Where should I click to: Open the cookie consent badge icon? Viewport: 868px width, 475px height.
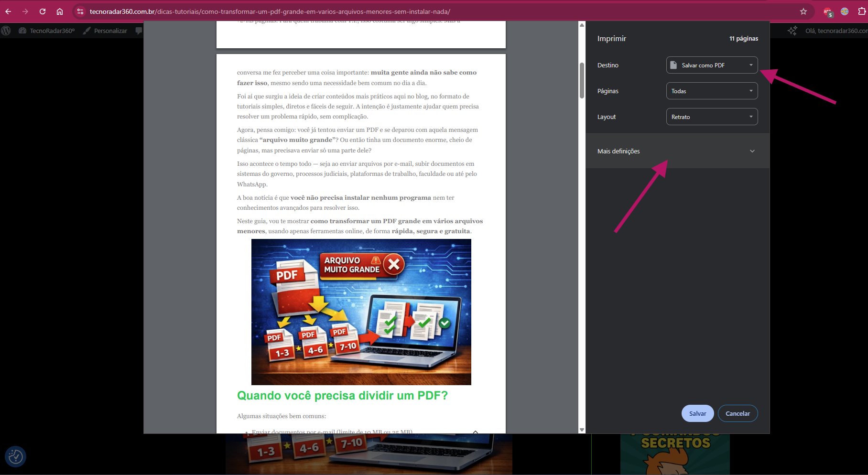tap(15, 457)
